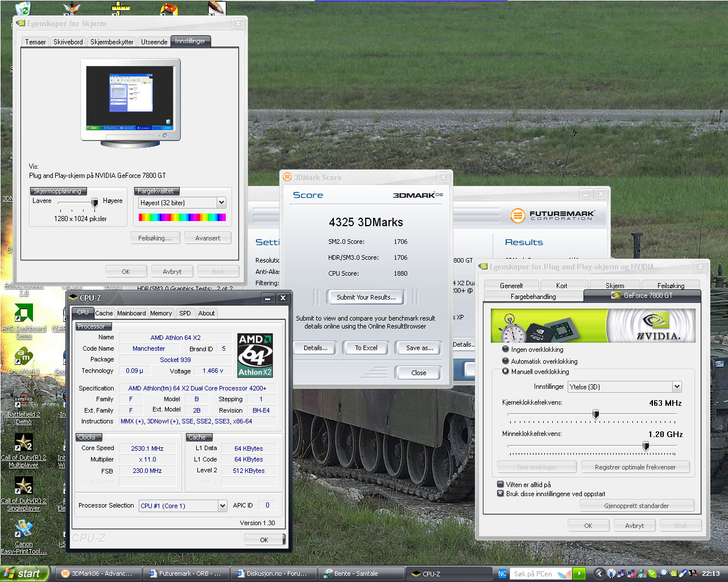The image size is (728, 582).
Task: Open the About tab in CPU-Z
Action: 206,313
